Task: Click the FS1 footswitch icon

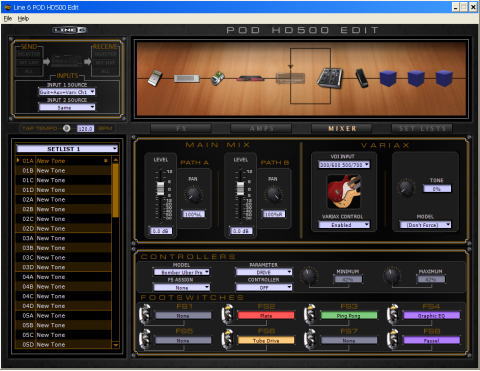Action: (145, 314)
